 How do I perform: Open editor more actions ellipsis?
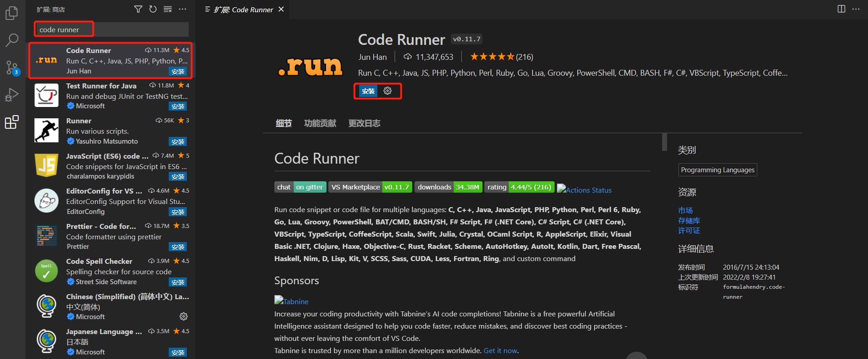click(856, 9)
